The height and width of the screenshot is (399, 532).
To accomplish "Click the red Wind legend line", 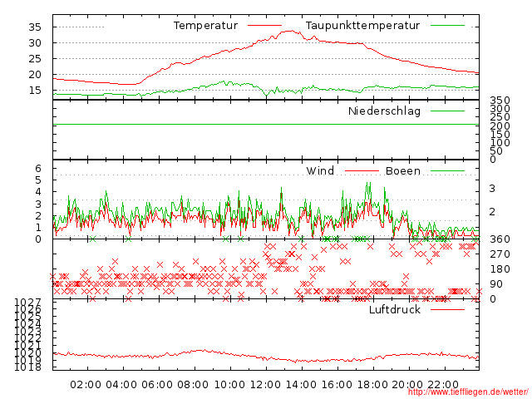I will click(x=362, y=170).
